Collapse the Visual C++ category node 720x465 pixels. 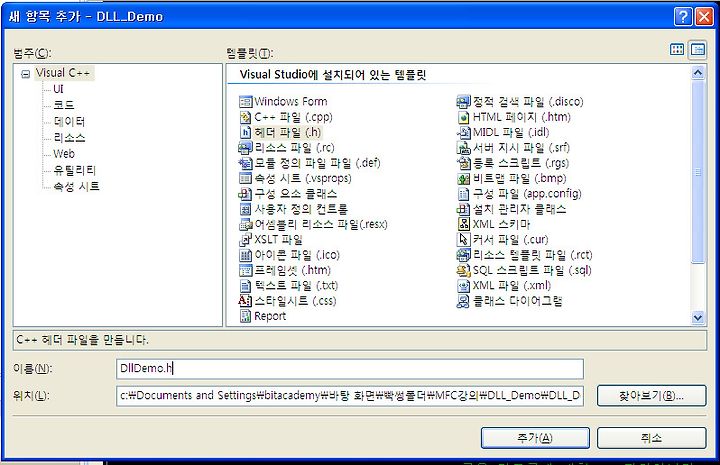coord(26,73)
